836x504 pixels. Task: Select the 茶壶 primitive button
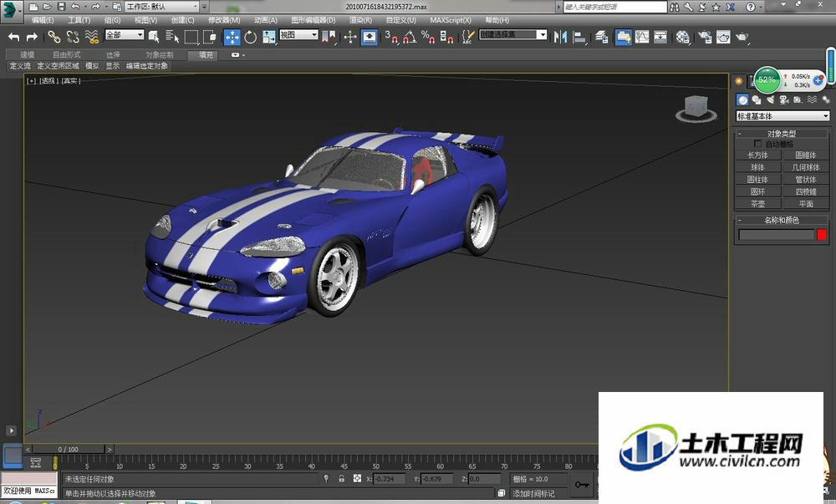click(x=757, y=204)
